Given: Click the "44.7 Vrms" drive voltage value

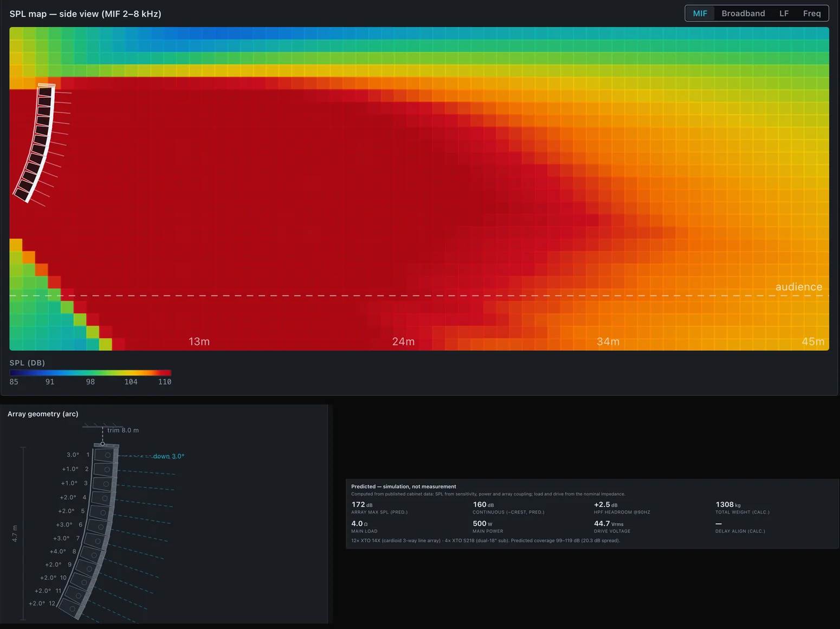Looking at the screenshot, I should pos(609,523).
